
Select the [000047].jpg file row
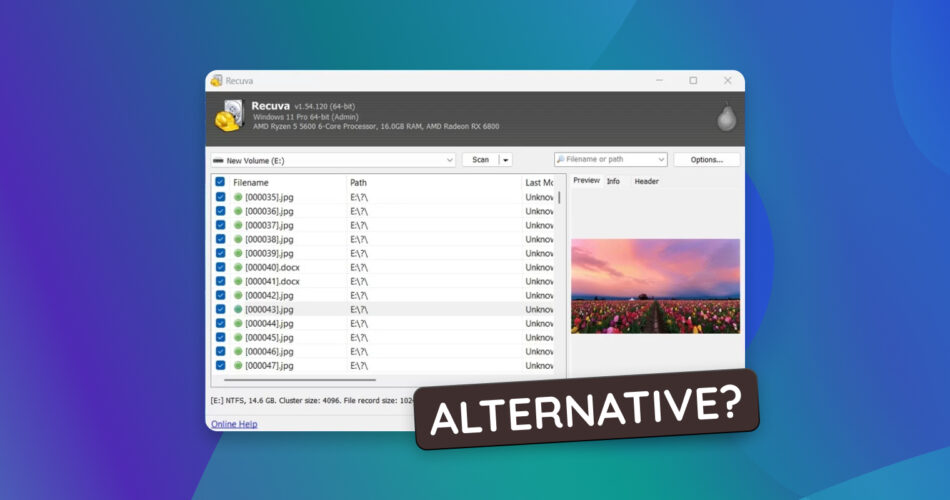tap(384, 365)
